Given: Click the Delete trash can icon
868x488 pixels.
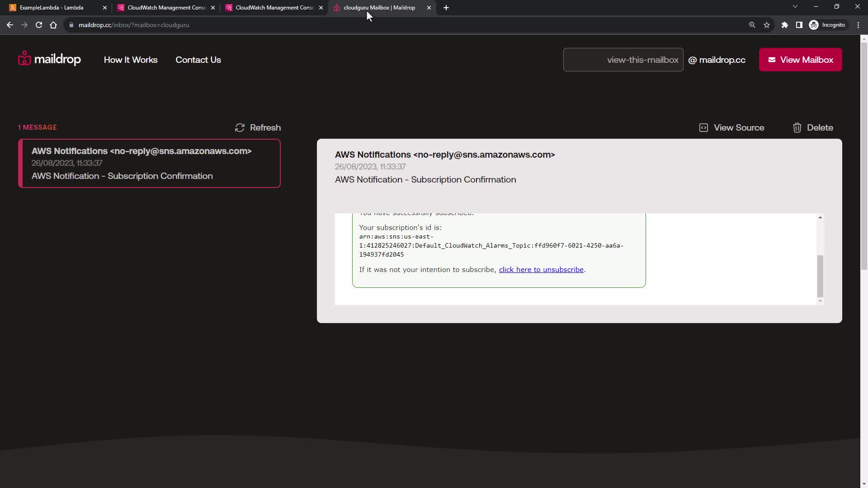Looking at the screenshot, I should pos(797,128).
